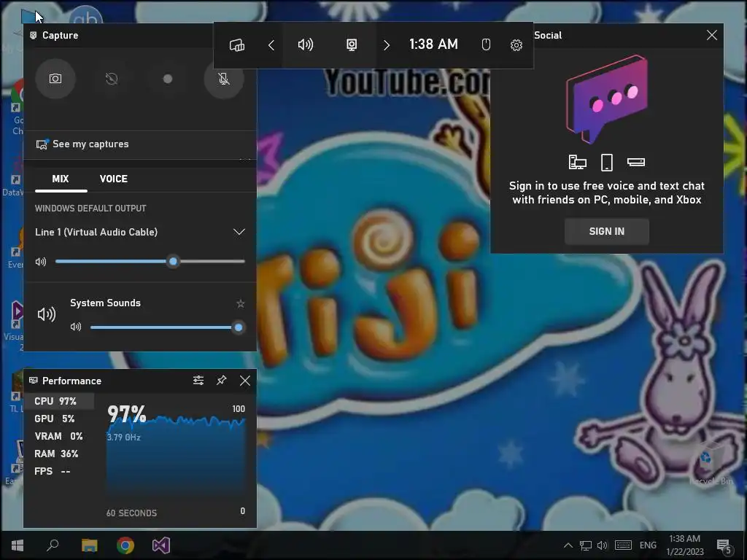Open File Explorer from the taskbar
The width and height of the screenshot is (747, 560).
(x=89, y=545)
